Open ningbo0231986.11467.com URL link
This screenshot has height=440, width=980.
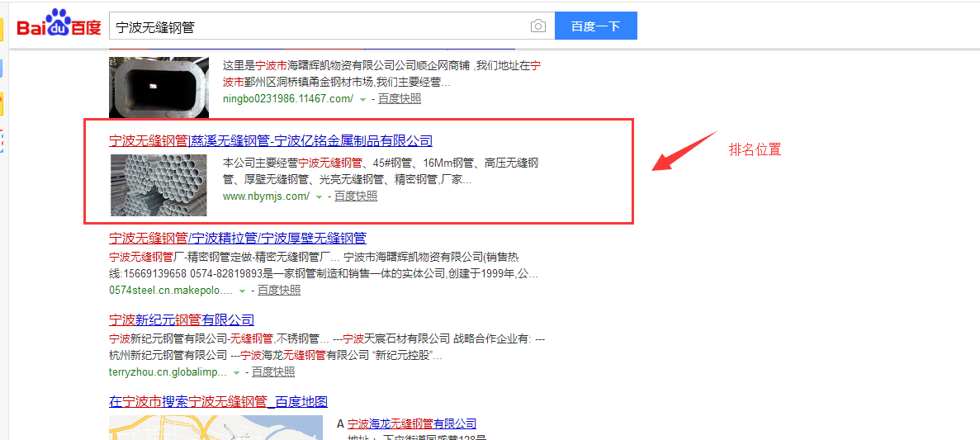tap(288, 99)
